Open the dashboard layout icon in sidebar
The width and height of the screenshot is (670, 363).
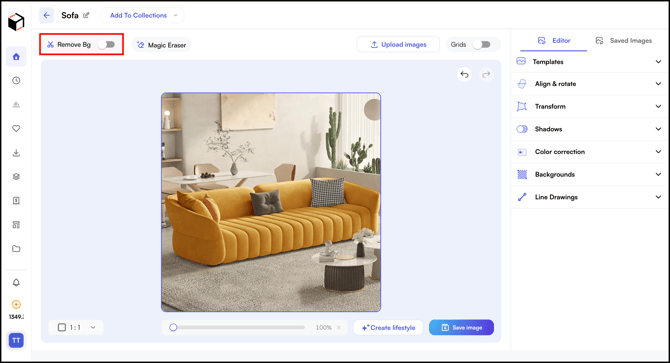(x=16, y=225)
